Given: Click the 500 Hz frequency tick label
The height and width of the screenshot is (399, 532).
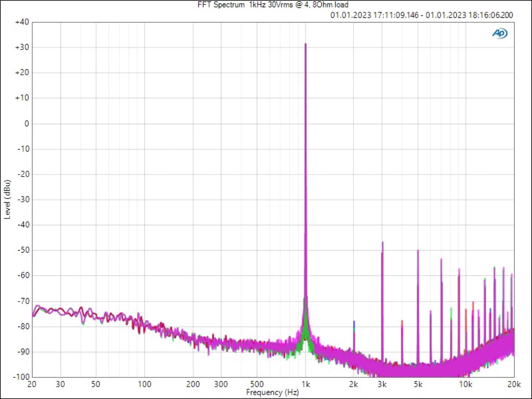Looking at the screenshot, I should 256,384.
